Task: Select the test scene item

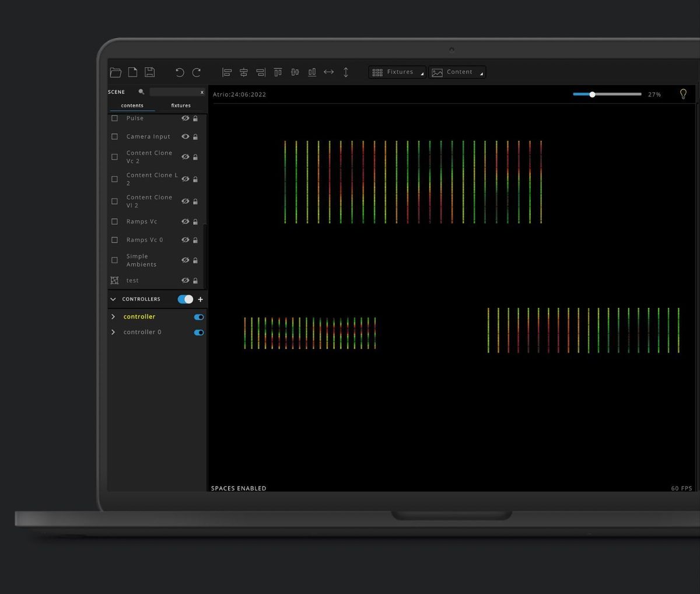Action: [x=132, y=281]
